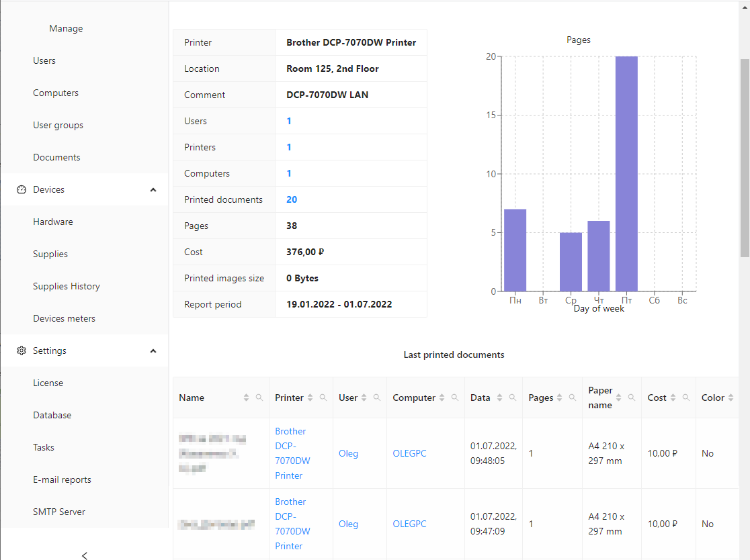Click the vertical page scrollbar
The image size is (750, 560).
(x=745, y=158)
